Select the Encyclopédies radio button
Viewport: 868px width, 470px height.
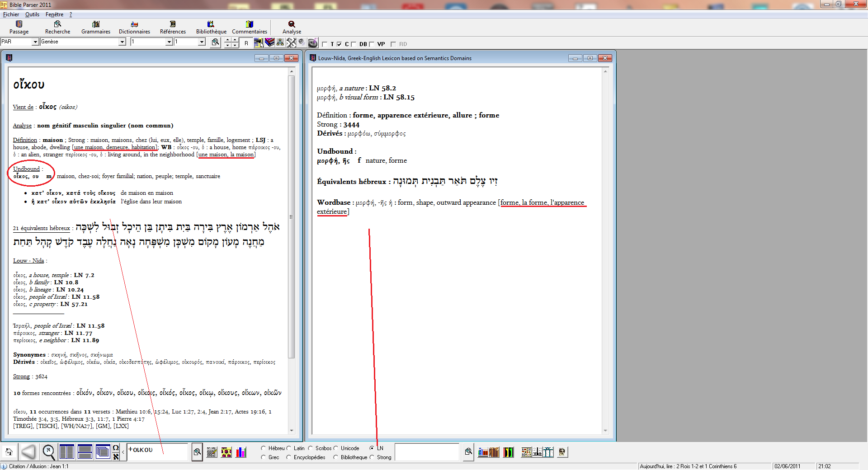288,457
